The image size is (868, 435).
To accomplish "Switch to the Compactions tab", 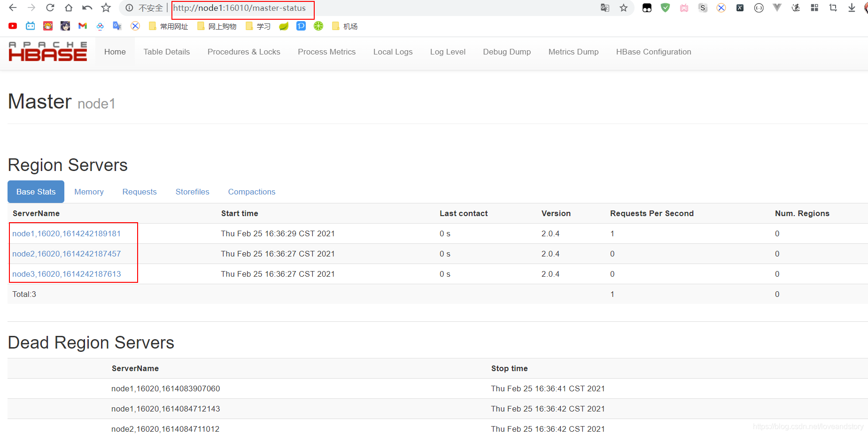I will point(252,192).
